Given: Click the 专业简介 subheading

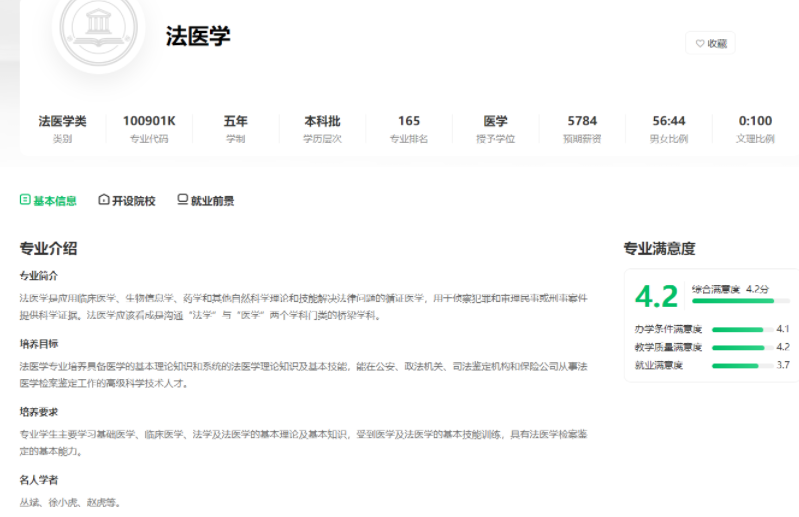Looking at the screenshot, I should 39,276.
